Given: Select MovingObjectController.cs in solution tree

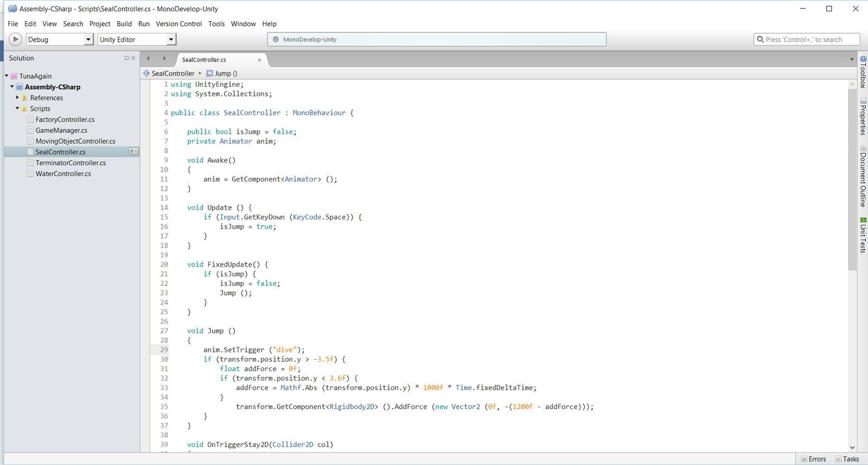Looking at the screenshot, I should pos(75,141).
